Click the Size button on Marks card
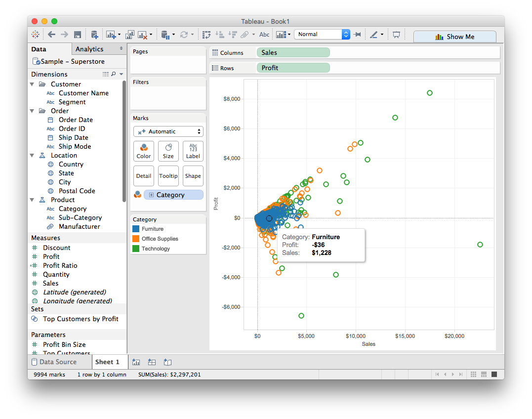This screenshot has width=532, height=419. [168, 151]
